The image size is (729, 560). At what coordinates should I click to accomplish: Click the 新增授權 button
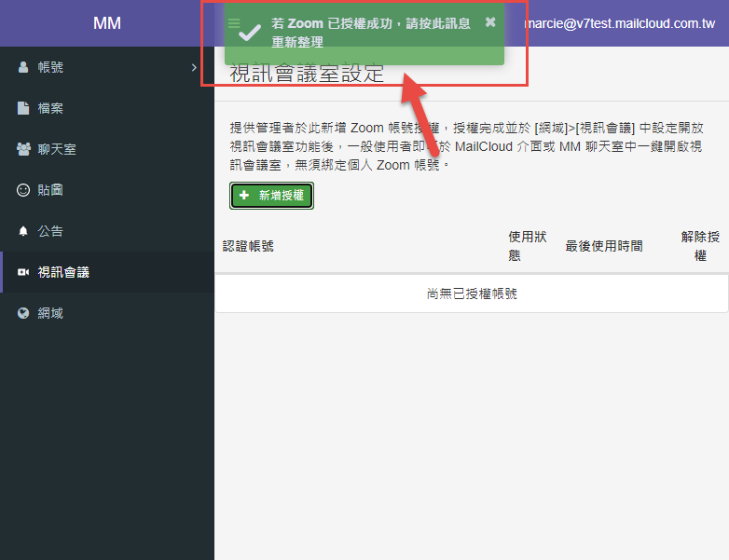pos(271,196)
